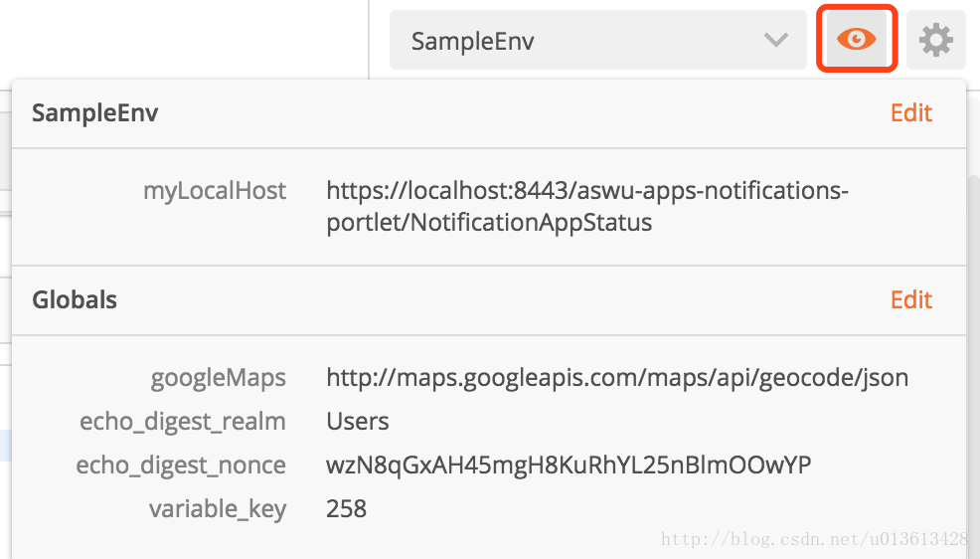Click the Users value of echo_digest_realm
980x559 pixels.
(x=358, y=422)
